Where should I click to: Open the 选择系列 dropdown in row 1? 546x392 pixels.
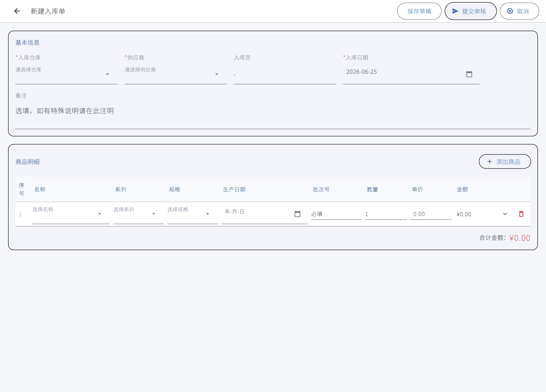click(x=138, y=214)
